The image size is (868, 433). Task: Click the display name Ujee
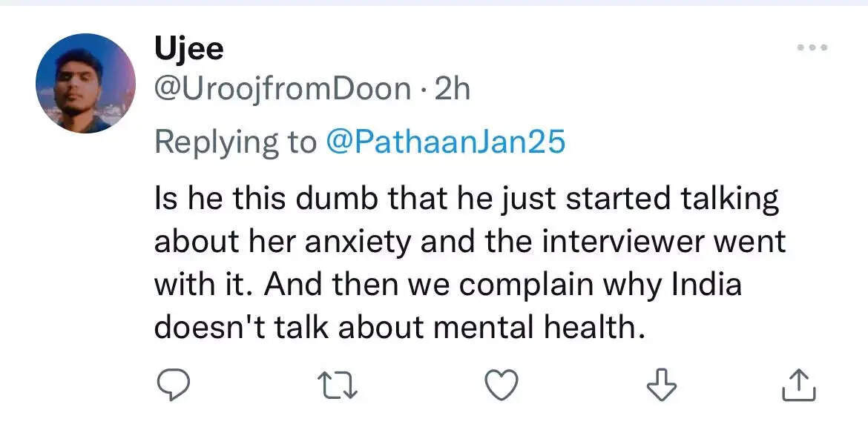pos(188,49)
